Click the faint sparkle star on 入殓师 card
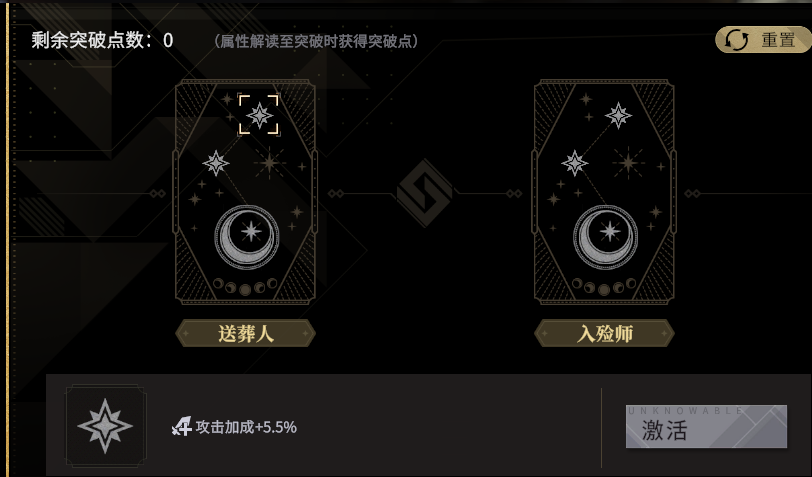Viewport: 812px width, 477px height. [x=628, y=163]
